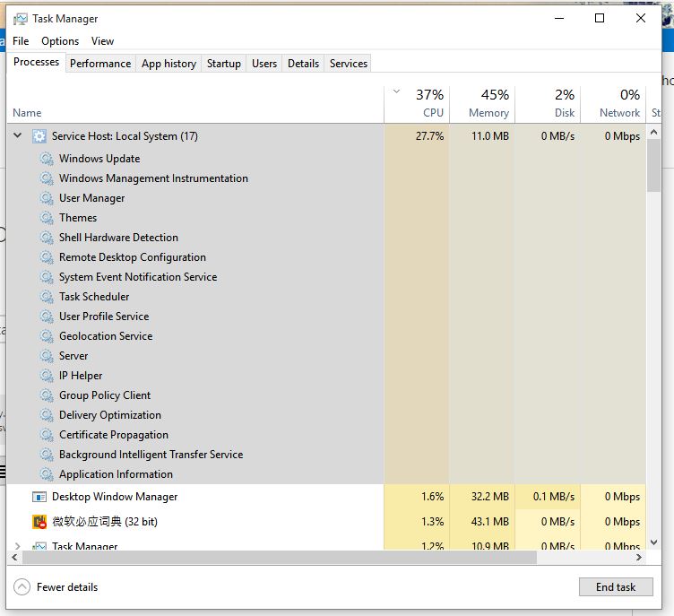Click the Themes service icon
Viewport: 674px width, 616px height.
(47, 218)
